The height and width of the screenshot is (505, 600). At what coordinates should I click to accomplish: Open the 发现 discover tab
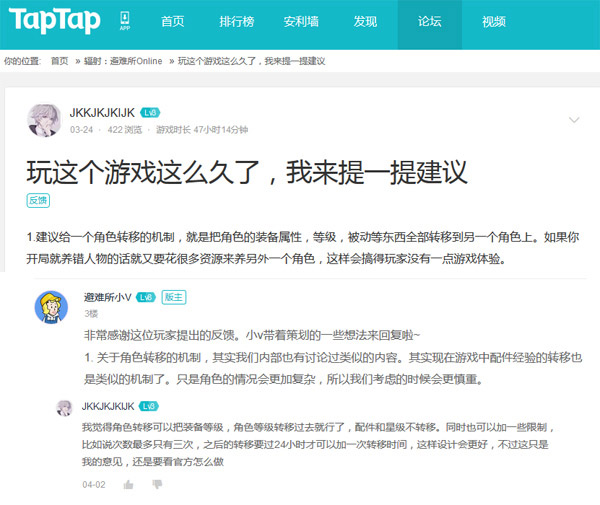[365, 22]
